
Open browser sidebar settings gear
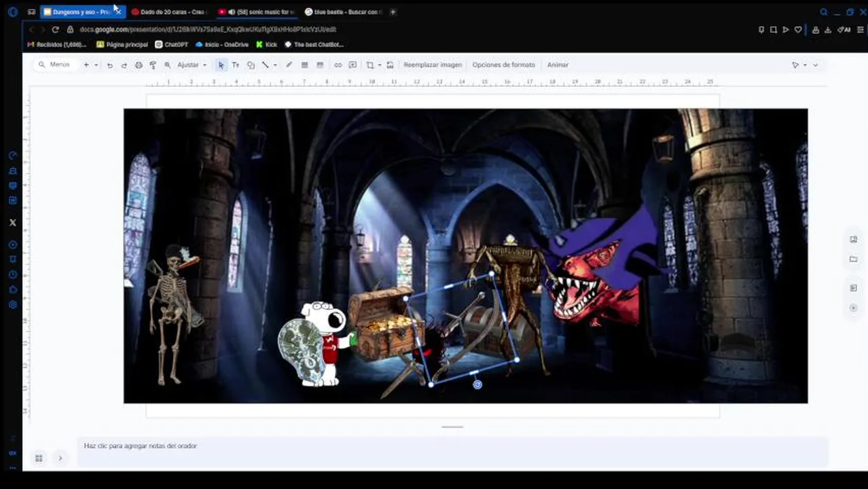coord(12,305)
